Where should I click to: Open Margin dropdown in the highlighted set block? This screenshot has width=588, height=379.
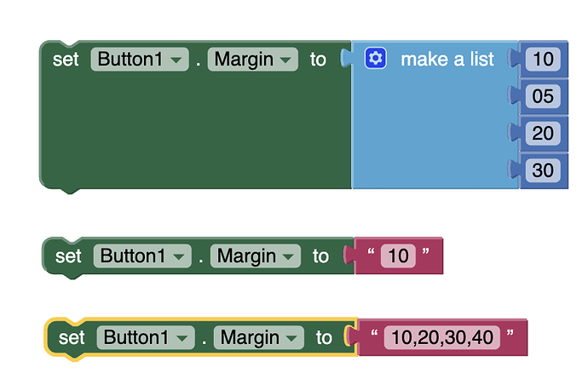(x=259, y=337)
